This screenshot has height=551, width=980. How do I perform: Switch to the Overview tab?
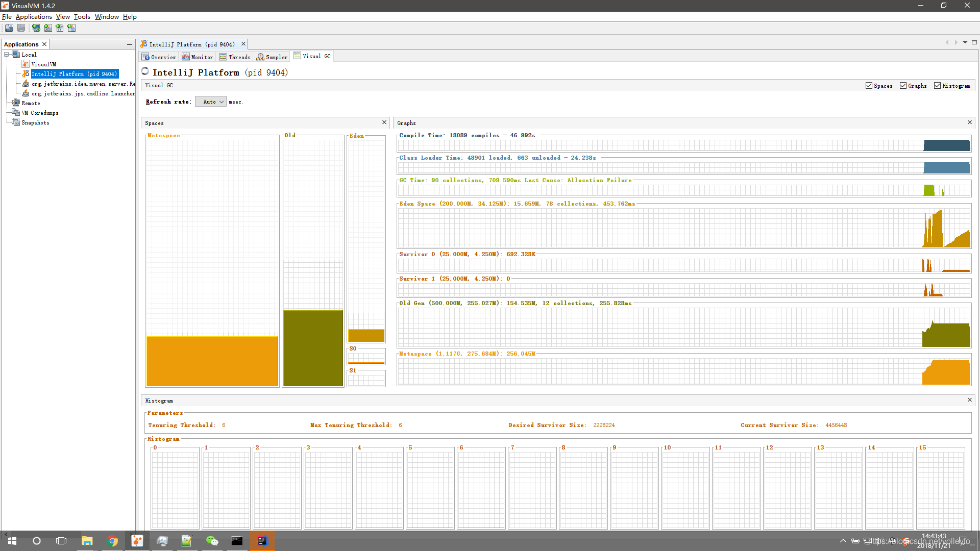pyautogui.click(x=159, y=57)
